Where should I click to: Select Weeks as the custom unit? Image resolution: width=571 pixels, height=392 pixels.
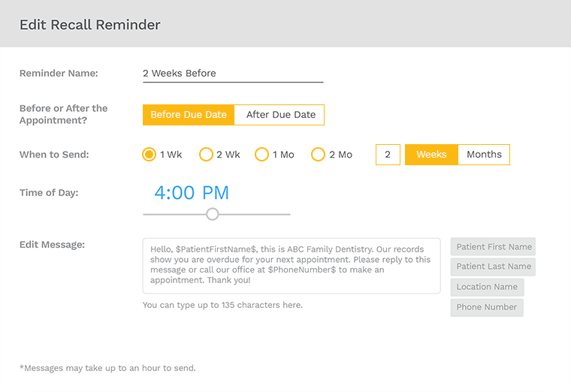pyautogui.click(x=431, y=155)
